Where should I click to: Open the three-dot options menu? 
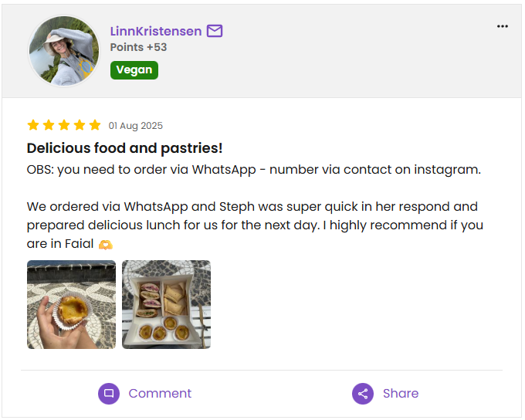pyautogui.click(x=503, y=26)
